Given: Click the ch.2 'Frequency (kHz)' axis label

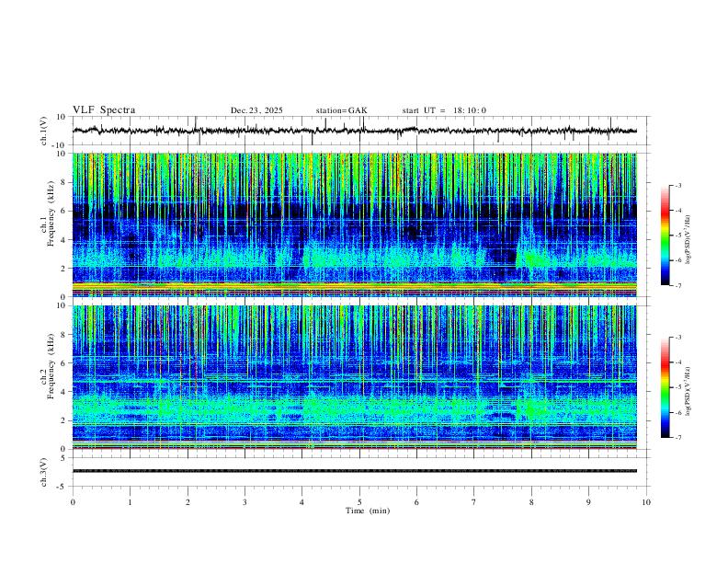Looking at the screenshot, I should 51,366.
